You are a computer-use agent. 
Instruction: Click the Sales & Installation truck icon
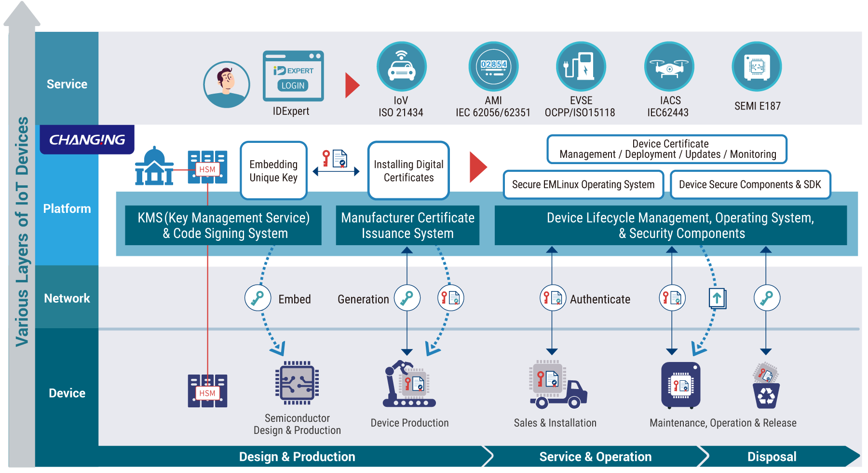pos(557,385)
